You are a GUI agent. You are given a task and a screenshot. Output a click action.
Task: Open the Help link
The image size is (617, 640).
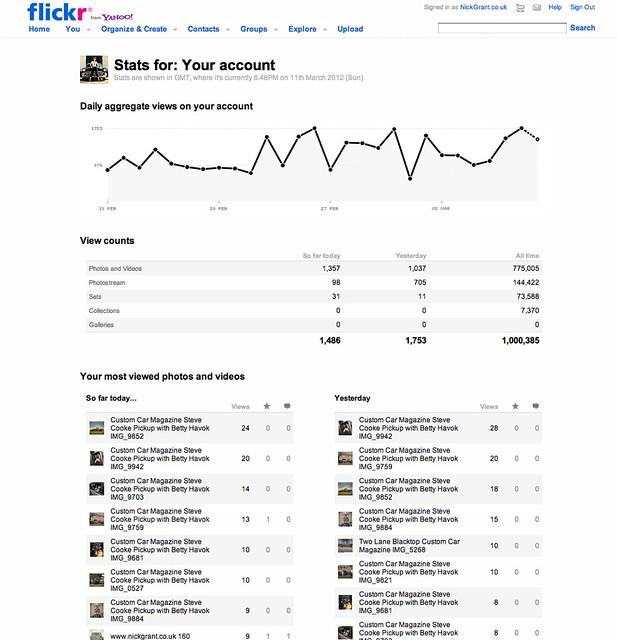(554, 8)
